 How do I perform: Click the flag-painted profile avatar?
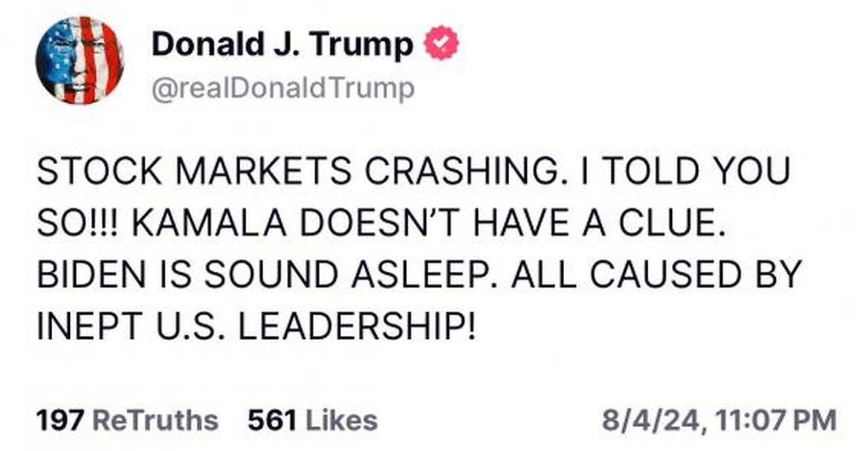(79, 60)
